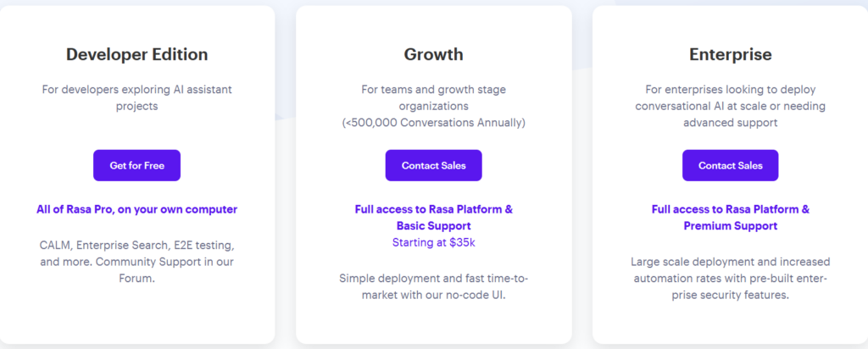Click the "no-code UI" line in the Growth card

click(433, 295)
